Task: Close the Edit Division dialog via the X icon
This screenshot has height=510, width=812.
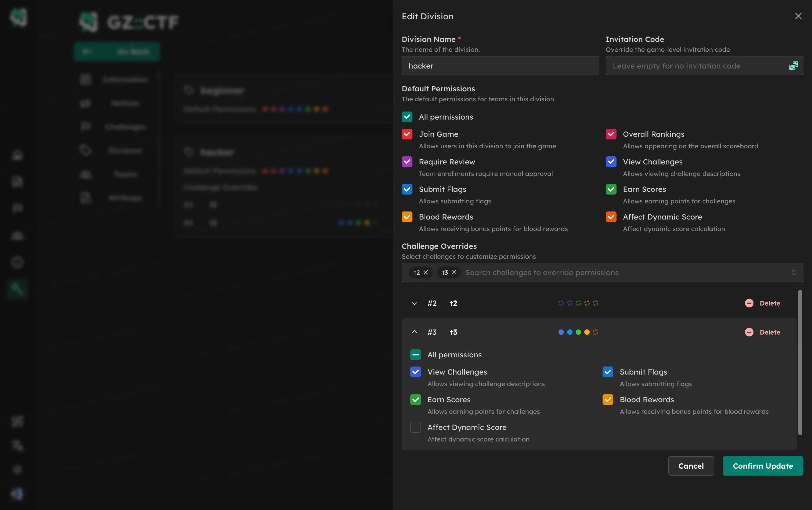Action: (798, 16)
